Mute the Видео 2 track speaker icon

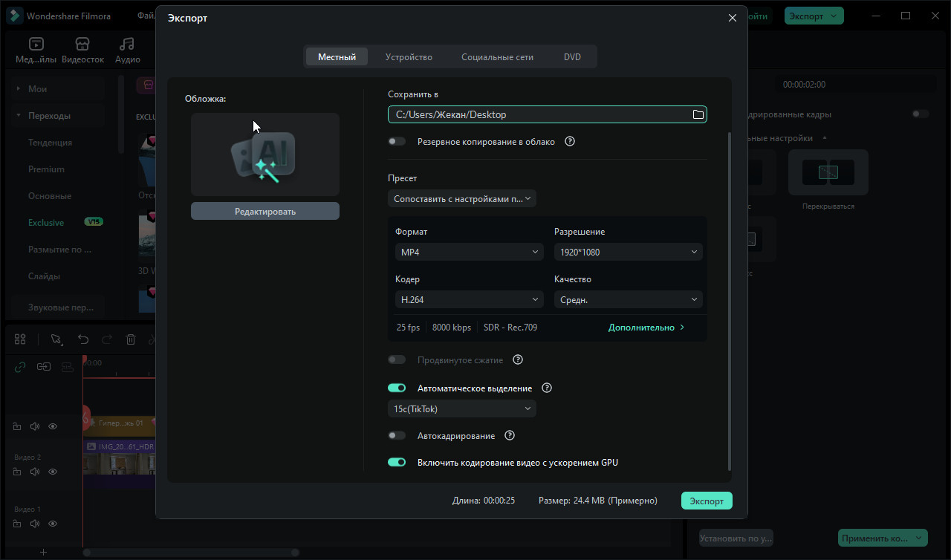click(34, 472)
